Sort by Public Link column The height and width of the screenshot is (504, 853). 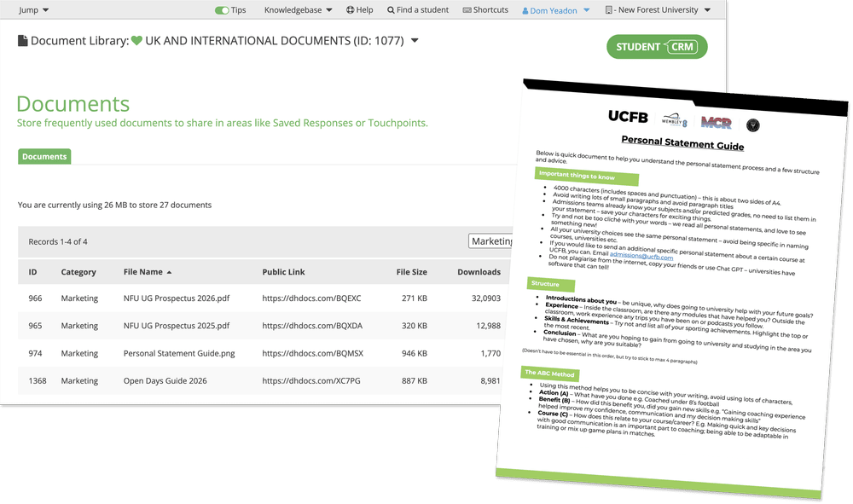click(283, 272)
